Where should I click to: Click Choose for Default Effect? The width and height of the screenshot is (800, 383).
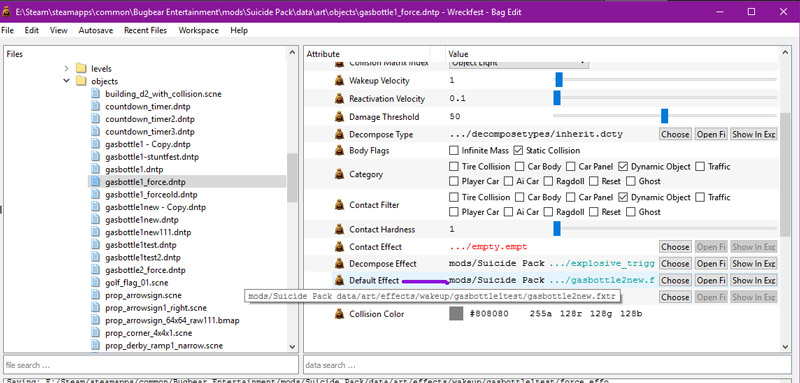(675, 280)
